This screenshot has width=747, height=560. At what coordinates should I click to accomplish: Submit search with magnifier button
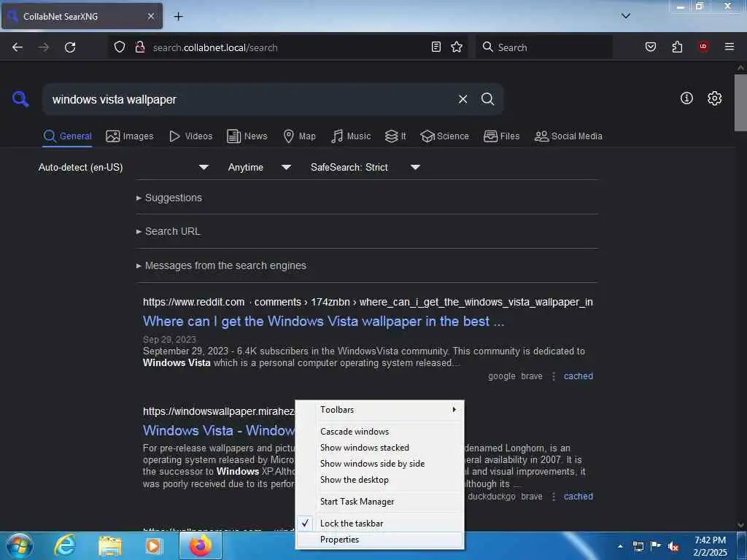[487, 99]
